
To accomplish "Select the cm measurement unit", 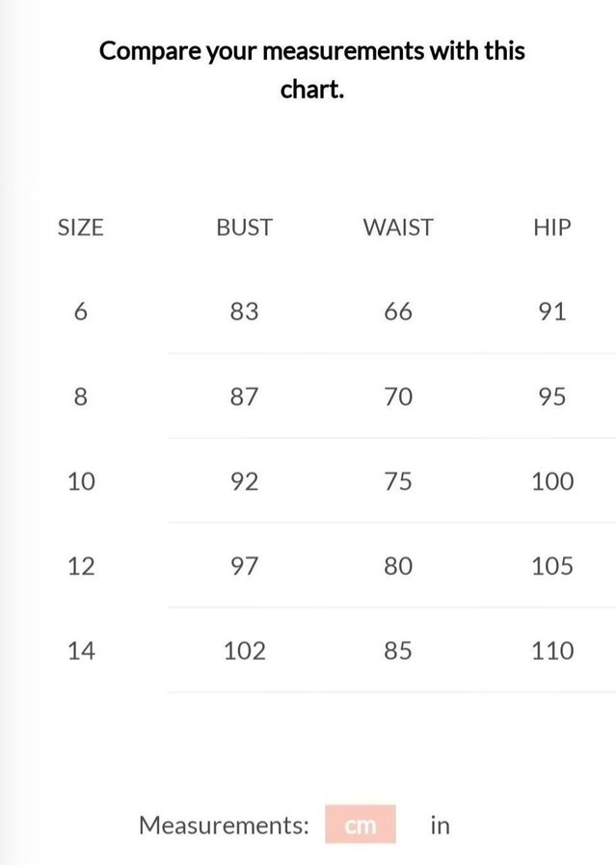I will (361, 826).
